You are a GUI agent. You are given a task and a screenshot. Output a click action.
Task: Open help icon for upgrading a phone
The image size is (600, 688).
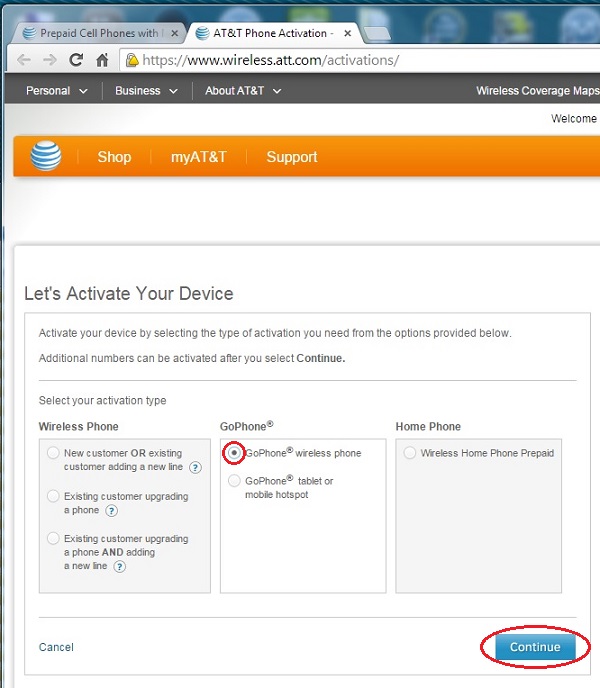111,511
